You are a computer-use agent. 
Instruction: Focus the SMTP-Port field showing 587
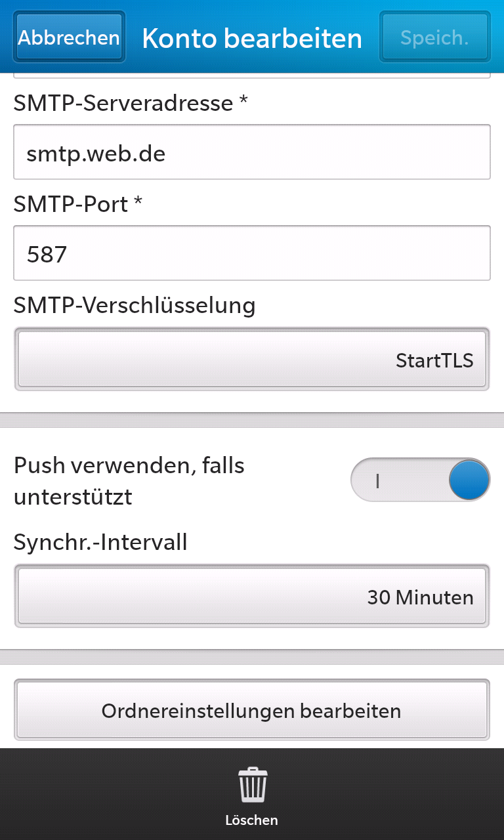click(252, 253)
